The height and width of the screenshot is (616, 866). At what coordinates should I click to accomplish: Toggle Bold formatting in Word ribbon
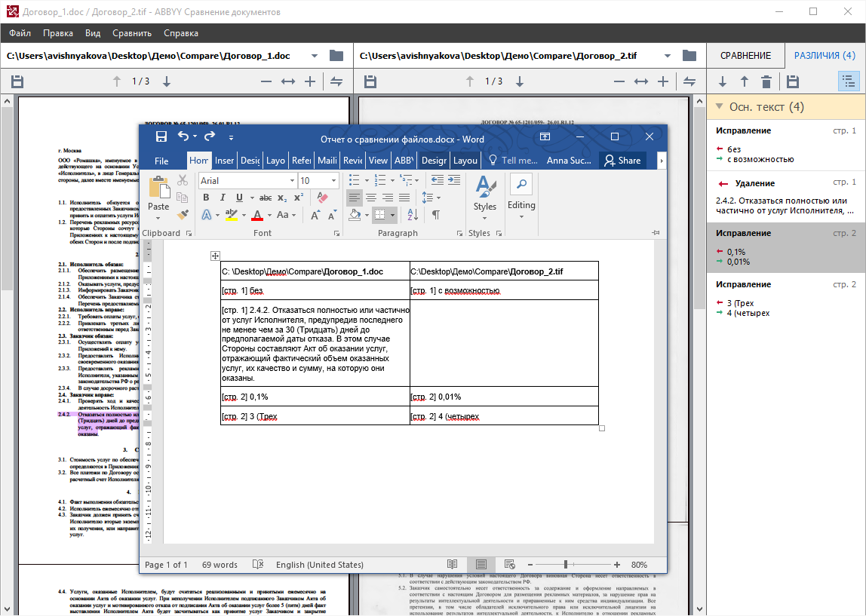(x=206, y=198)
